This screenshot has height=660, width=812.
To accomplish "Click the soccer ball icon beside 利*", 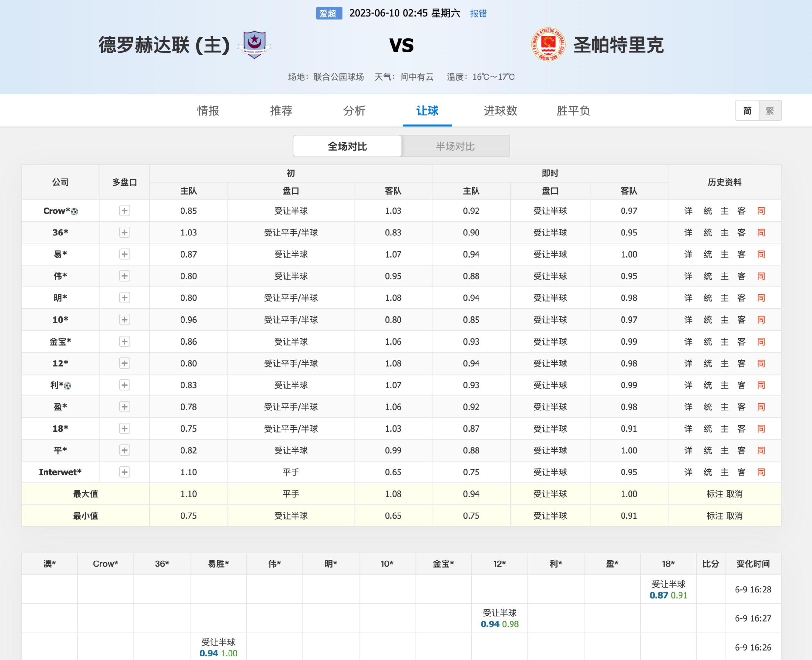I will pos(68,386).
